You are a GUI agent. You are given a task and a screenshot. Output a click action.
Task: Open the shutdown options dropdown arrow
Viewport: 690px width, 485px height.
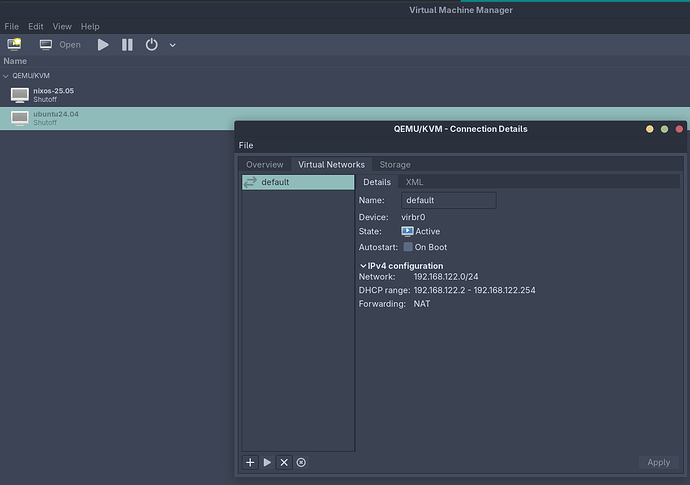pos(173,45)
